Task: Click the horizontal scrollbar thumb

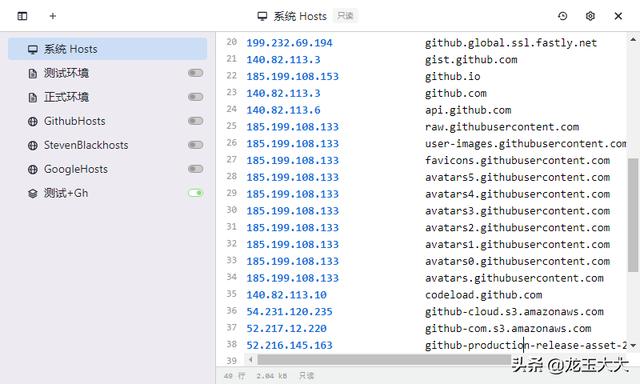Action: pyautogui.click(x=384, y=360)
